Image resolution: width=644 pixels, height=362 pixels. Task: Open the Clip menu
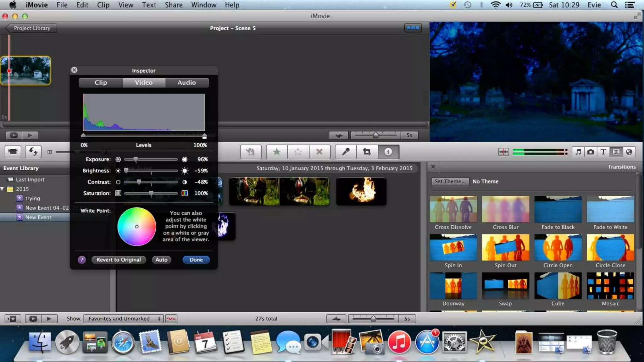103,5
